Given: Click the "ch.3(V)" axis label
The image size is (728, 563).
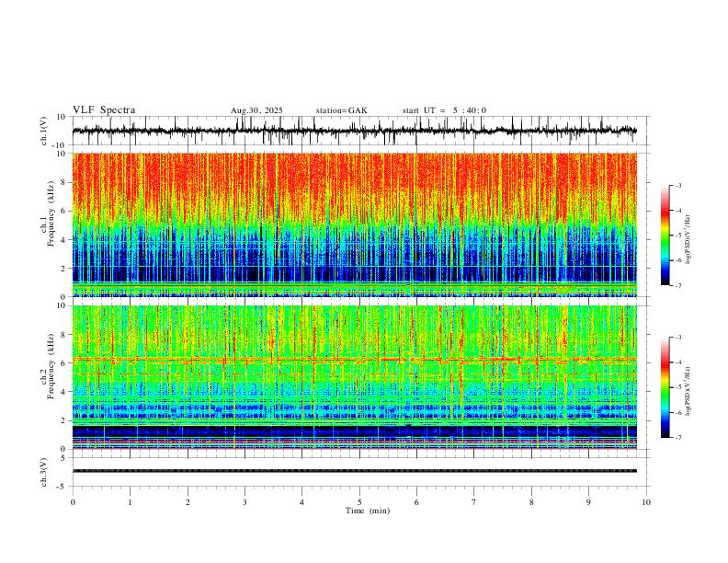Looking at the screenshot, I should tap(44, 473).
